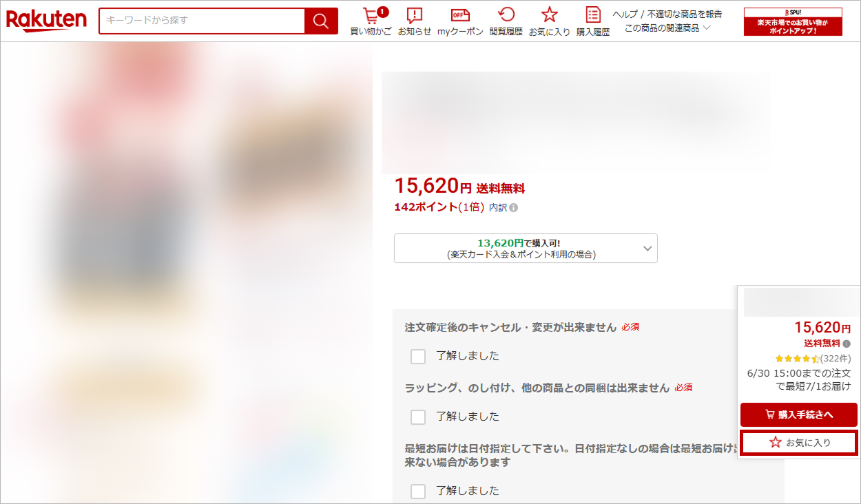Click info icon beside 送料無料 in side panel
The width and height of the screenshot is (861, 504).
coord(847,344)
